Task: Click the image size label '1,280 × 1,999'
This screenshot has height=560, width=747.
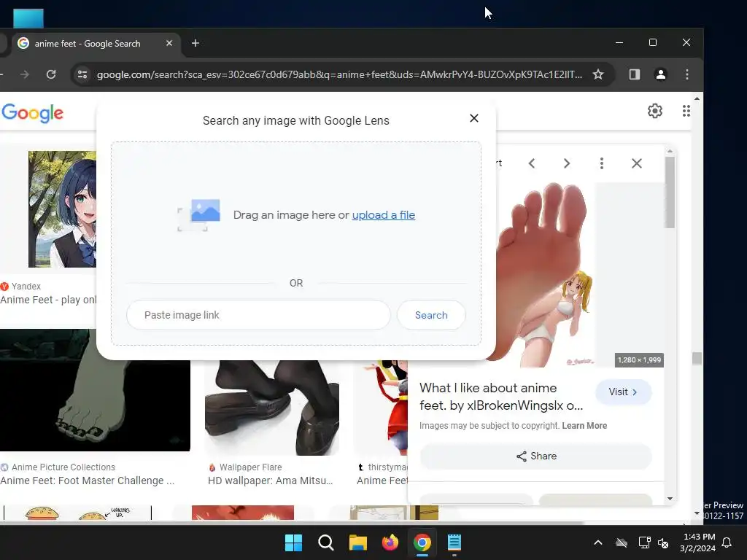Action: (639, 360)
